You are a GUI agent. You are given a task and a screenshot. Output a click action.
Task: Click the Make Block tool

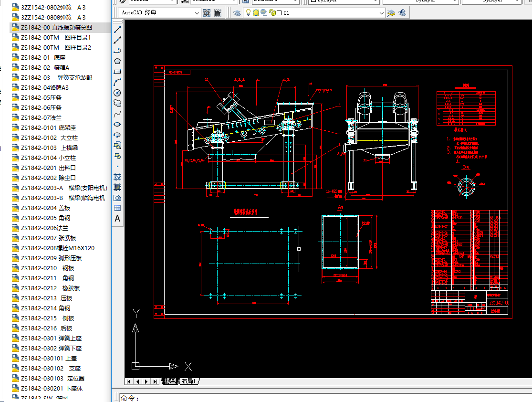click(x=117, y=156)
